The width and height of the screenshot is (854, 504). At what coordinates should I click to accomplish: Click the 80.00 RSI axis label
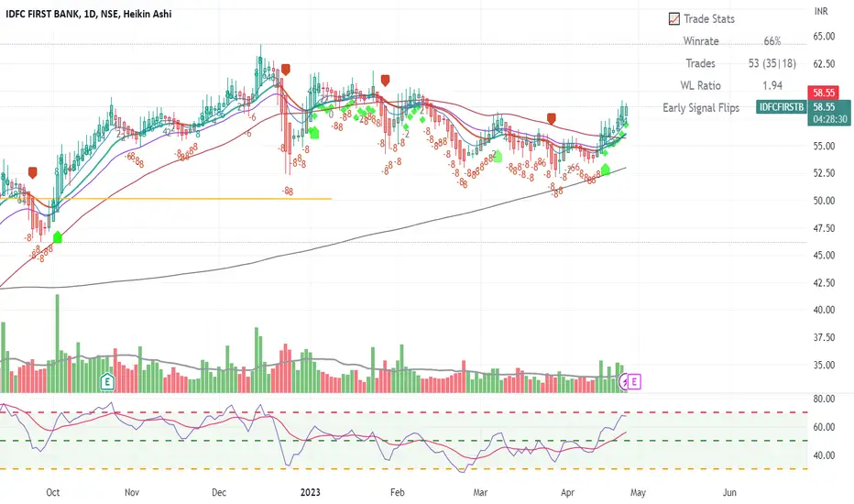point(824,399)
